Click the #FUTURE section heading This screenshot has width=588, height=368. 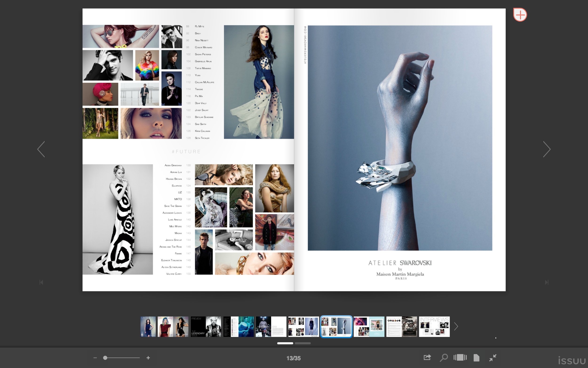(x=186, y=152)
